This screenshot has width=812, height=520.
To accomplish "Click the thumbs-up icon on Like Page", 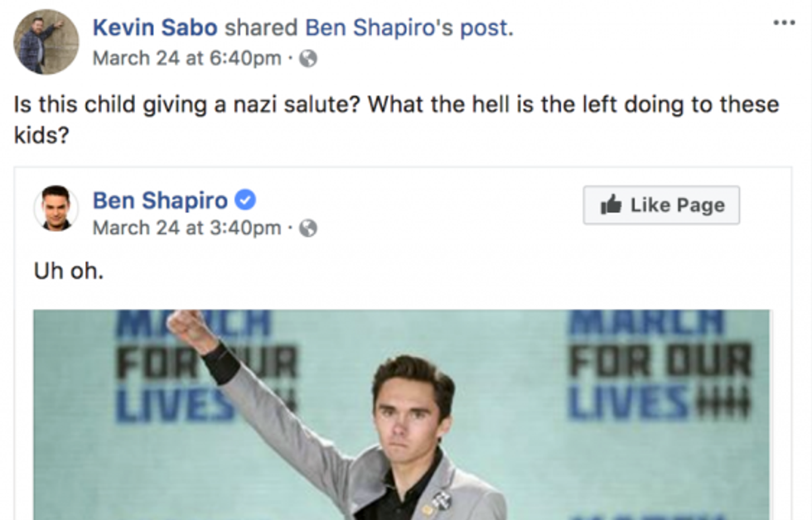I will (x=611, y=205).
